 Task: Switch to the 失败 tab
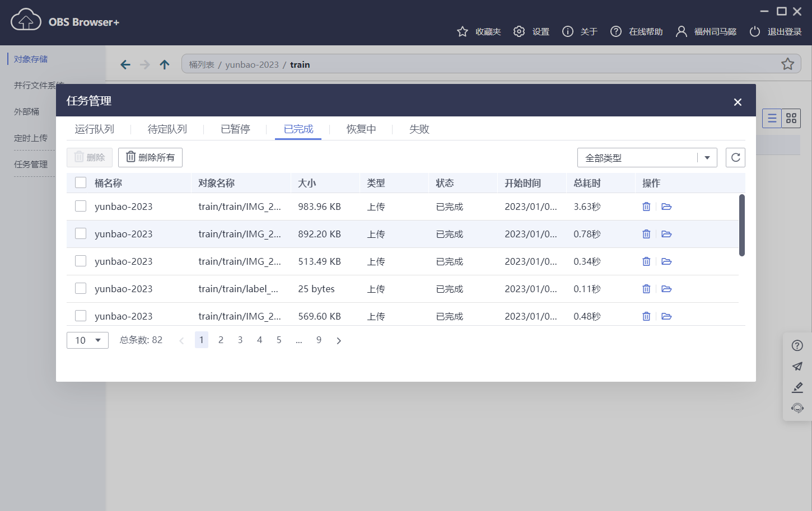[419, 129]
